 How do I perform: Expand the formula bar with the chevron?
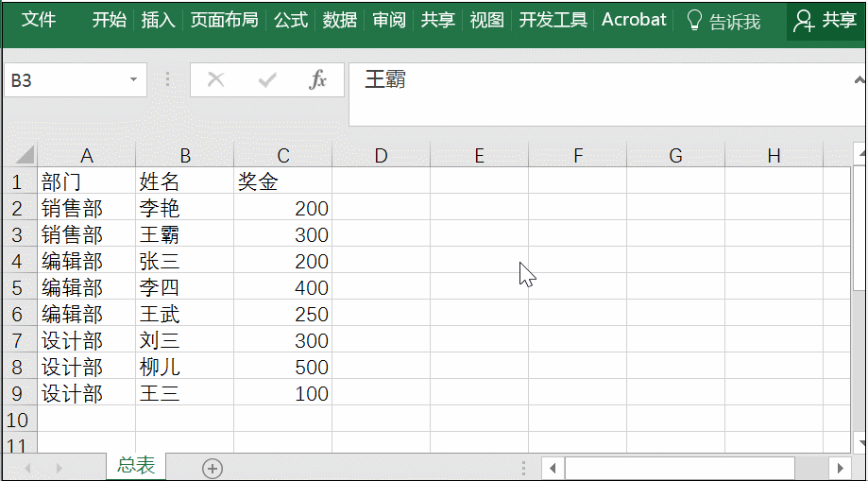859,80
